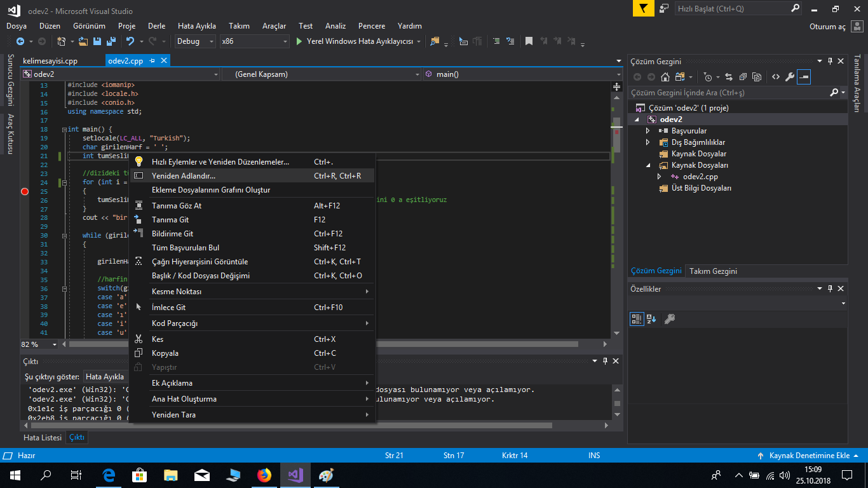This screenshot has width=868, height=488.
Task: Open the Sunucu Gezgini side tab
Action: (x=10, y=80)
